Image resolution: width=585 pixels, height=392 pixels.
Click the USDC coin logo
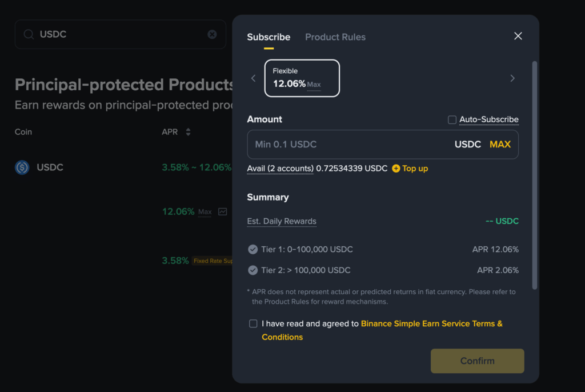pos(22,167)
